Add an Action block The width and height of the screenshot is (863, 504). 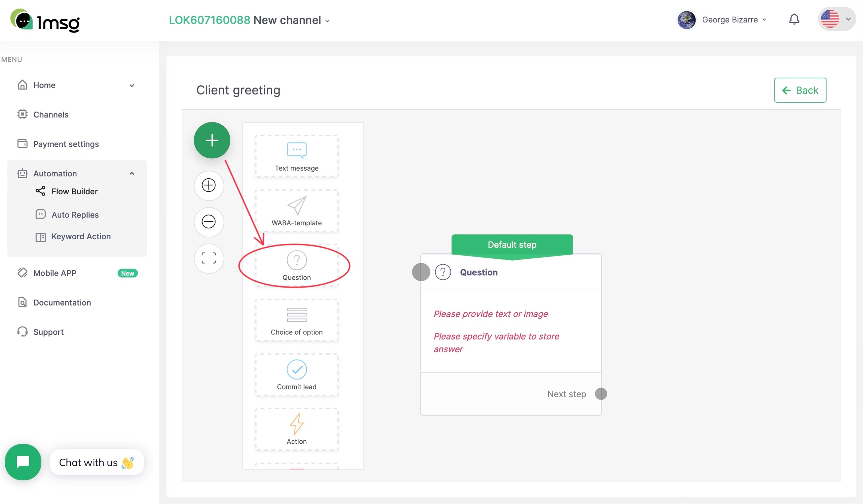point(296,429)
